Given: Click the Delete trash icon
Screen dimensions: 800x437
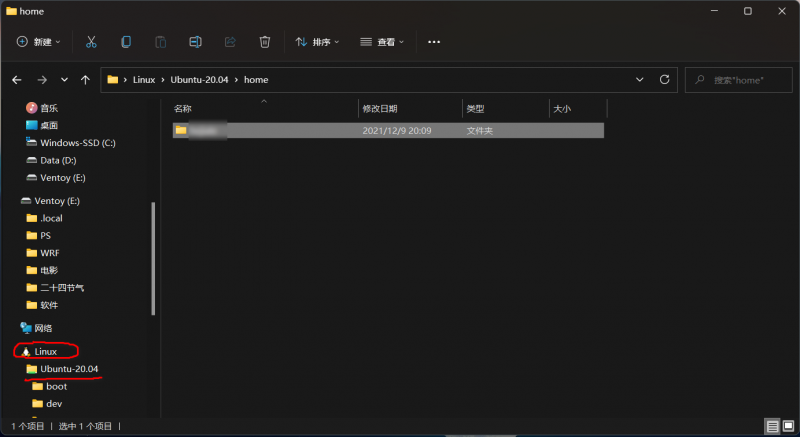Looking at the screenshot, I should pos(265,42).
